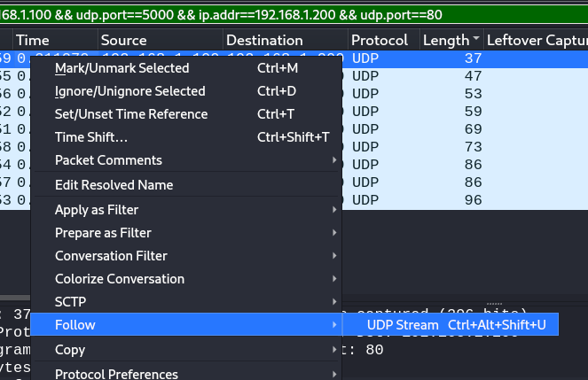Select Set/Unset Time Reference

[130, 114]
